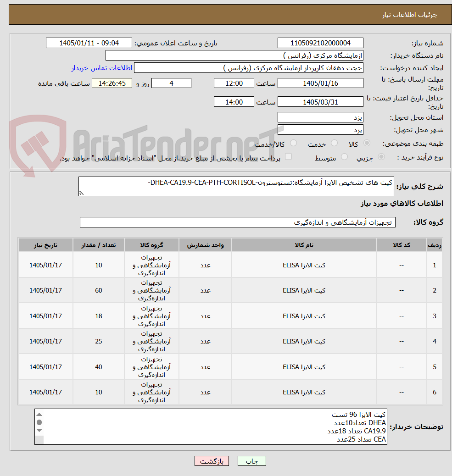This screenshot has height=476, width=452.
Task: Click the general description text area
Action: pos(236,186)
